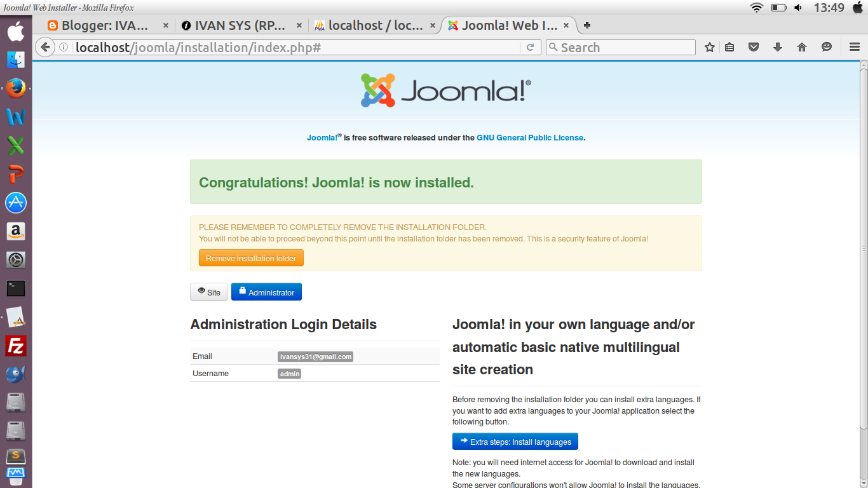Click the admin username value

coord(290,374)
